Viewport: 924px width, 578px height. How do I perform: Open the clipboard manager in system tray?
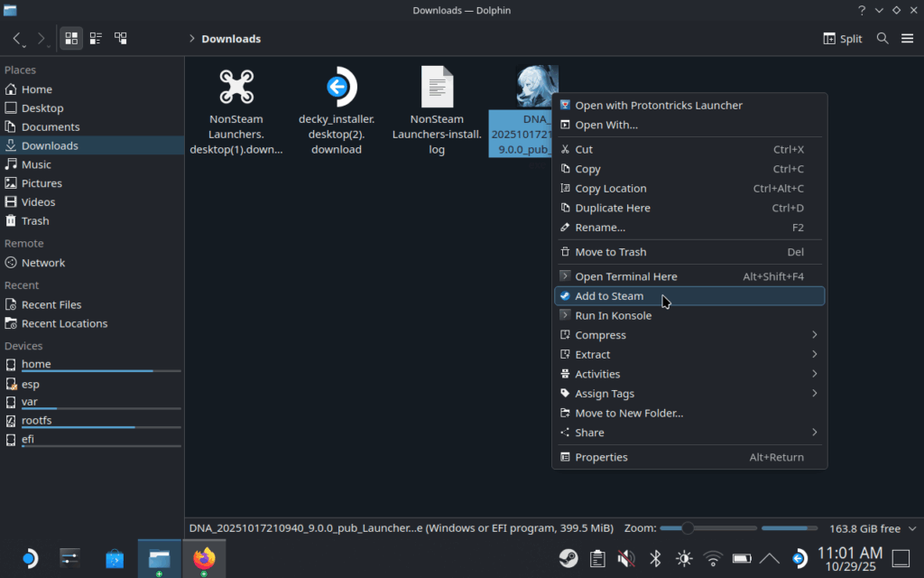(x=596, y=558)
